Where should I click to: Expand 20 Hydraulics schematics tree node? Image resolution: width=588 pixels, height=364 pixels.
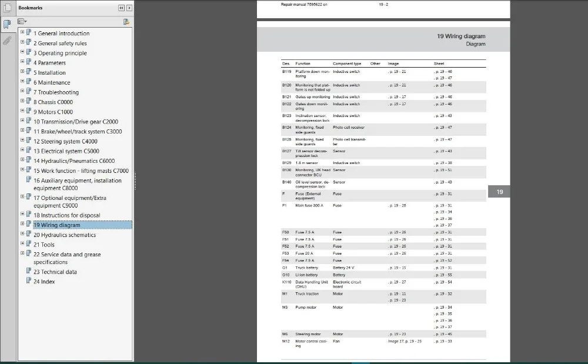pyautogui.click(x=22, y=233)
